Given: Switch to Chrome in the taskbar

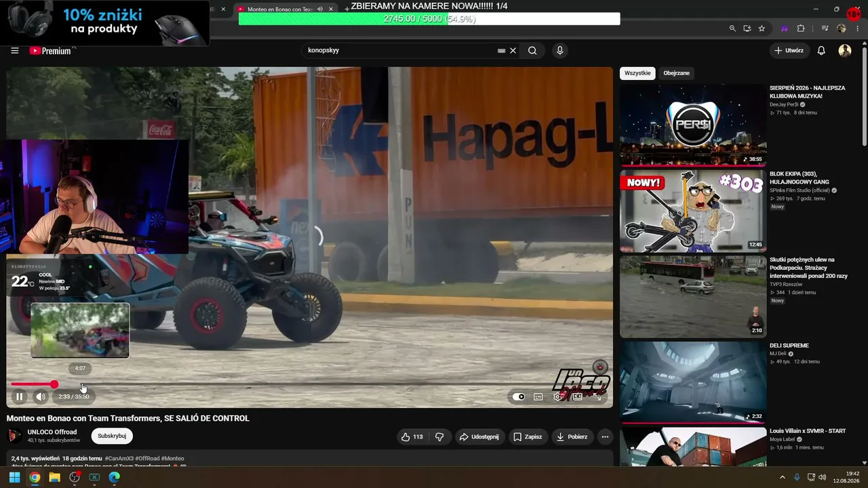Looking at the screenshot, I should click(x=35, y=477).
